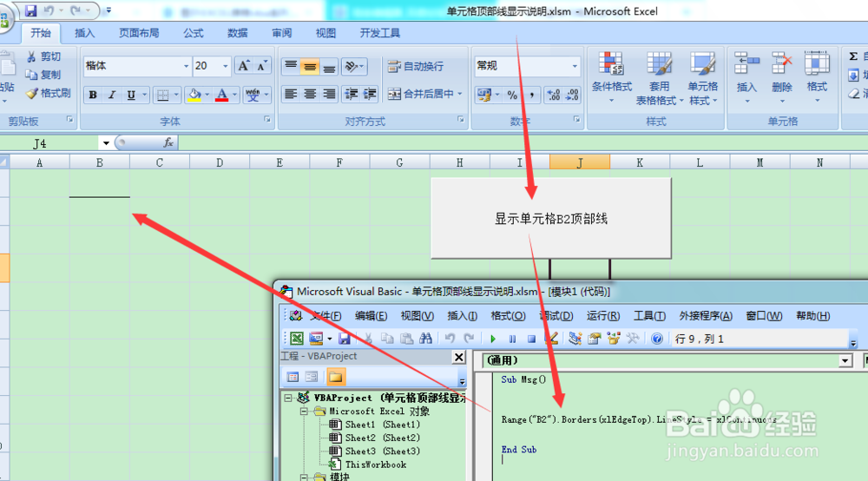Screen dimensions: 868x481
Task: Open the 插入 ribbon tab
Action: click(x=85, y=33)
